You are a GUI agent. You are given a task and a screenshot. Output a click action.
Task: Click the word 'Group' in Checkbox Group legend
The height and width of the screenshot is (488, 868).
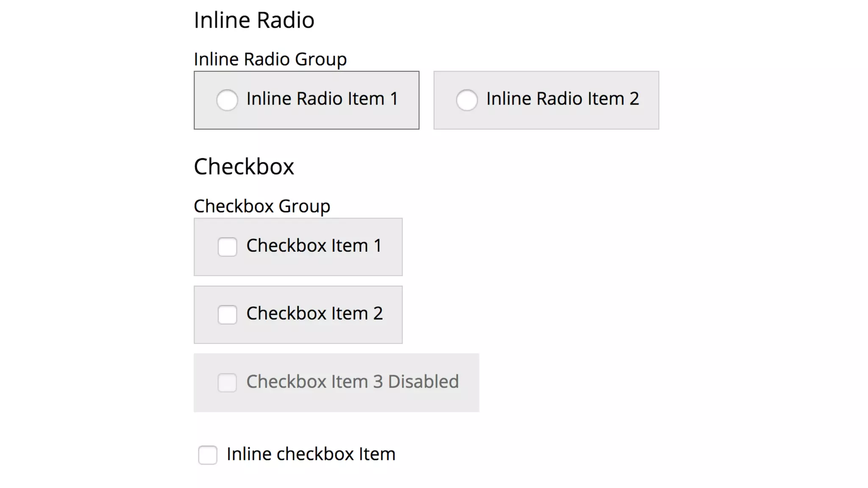click(304, 206)
